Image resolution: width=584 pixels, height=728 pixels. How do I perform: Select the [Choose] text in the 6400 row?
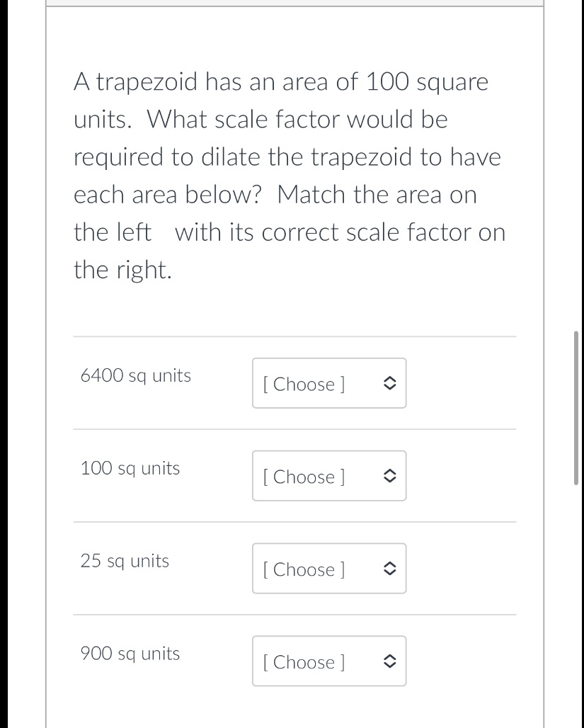303,384
